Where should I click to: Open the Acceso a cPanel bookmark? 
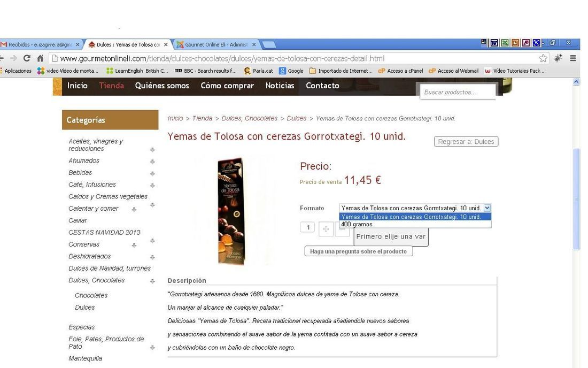pos(400,71)
